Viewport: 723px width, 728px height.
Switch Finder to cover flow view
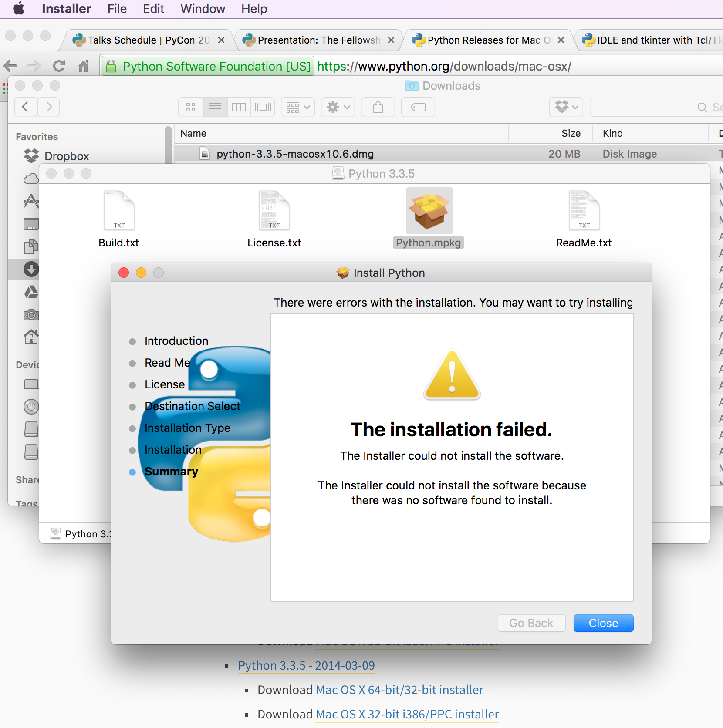pyautogui.click(x=263, y=107)
